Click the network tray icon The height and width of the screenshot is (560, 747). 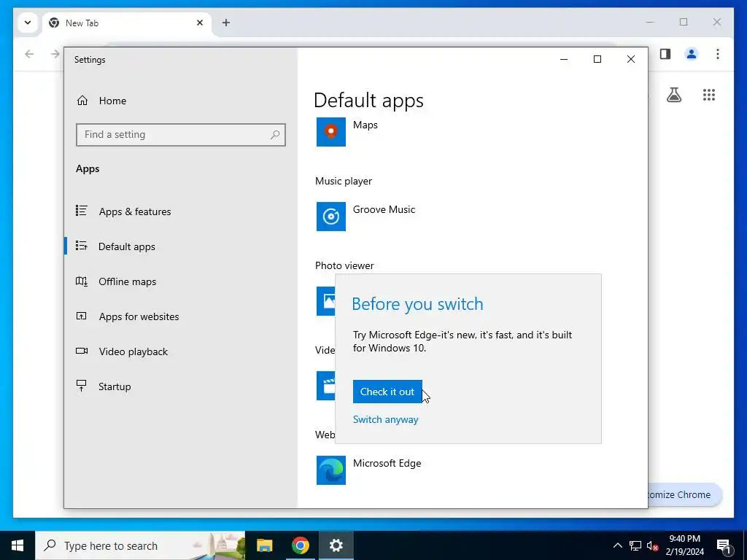coord(635,545)
